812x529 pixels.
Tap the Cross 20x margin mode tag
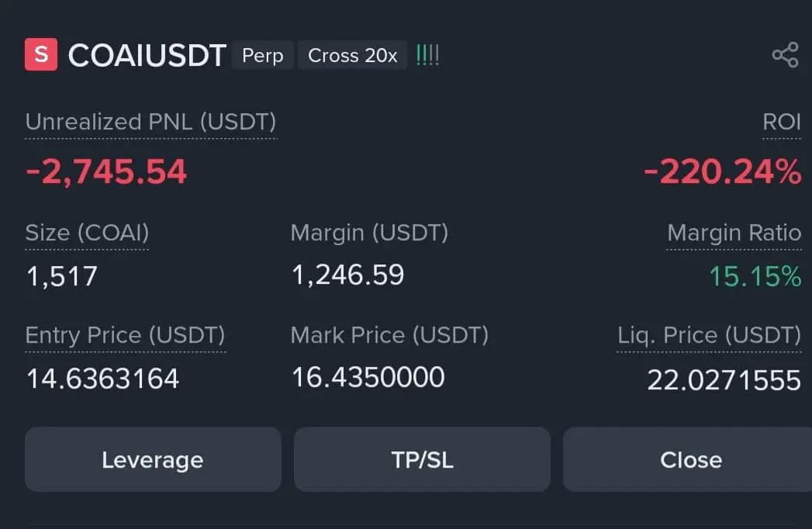click(x=353, y=56)
